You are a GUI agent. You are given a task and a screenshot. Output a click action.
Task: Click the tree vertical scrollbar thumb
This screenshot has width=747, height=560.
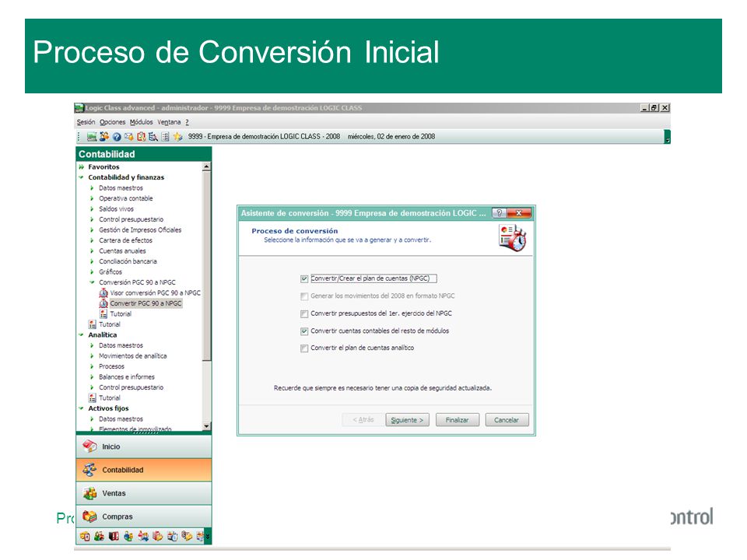click(206, 266)
